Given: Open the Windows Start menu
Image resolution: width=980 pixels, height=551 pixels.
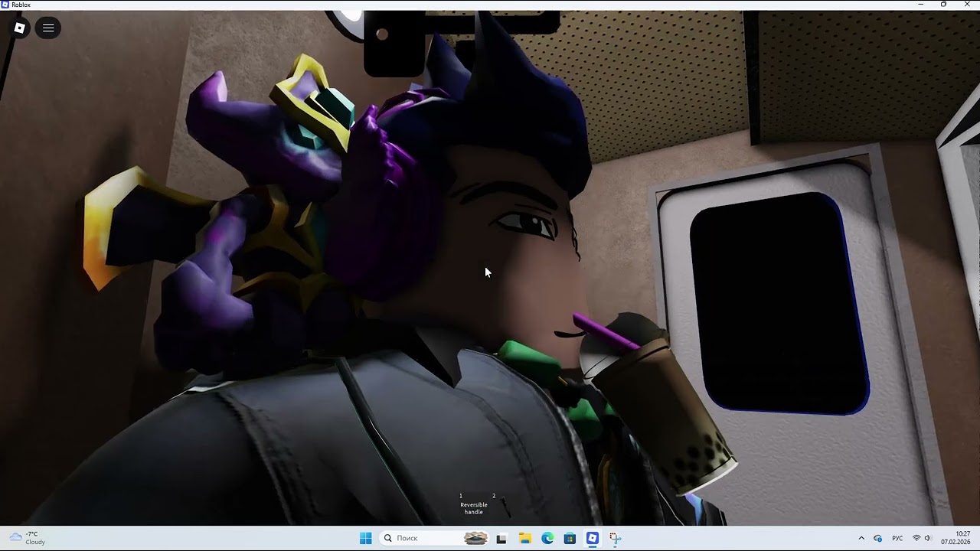Looking at the screenshot, I should pos(365,538).
